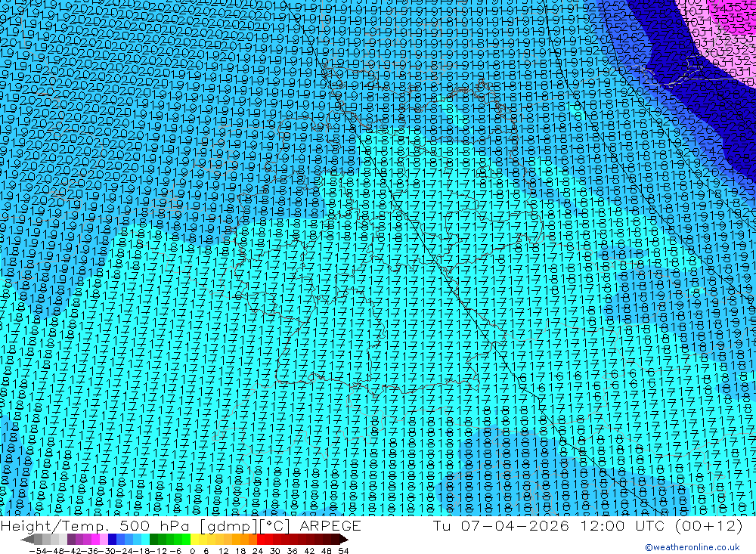756x554 pixels.
Task: Click the legend value label 36
Action: point(292,551)
